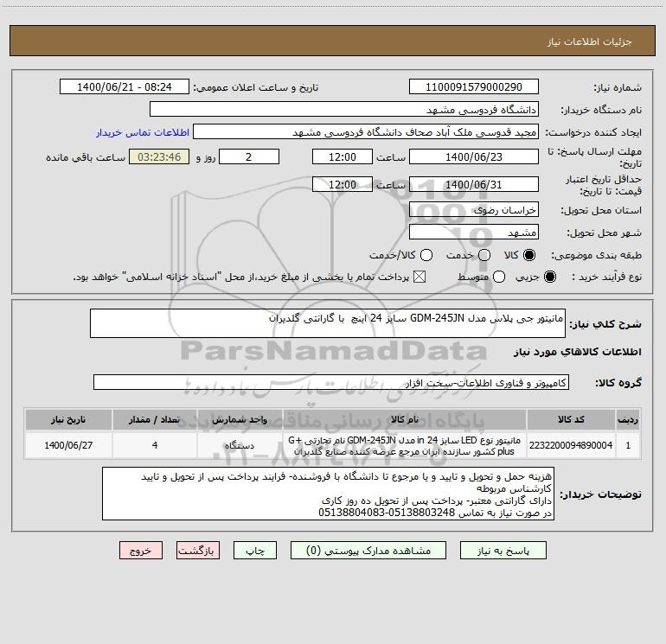Click the price validity hour field beside 1400/06/31
Image resolution: width=666 pixels, height=644 pixels.
tap(343, 184)
